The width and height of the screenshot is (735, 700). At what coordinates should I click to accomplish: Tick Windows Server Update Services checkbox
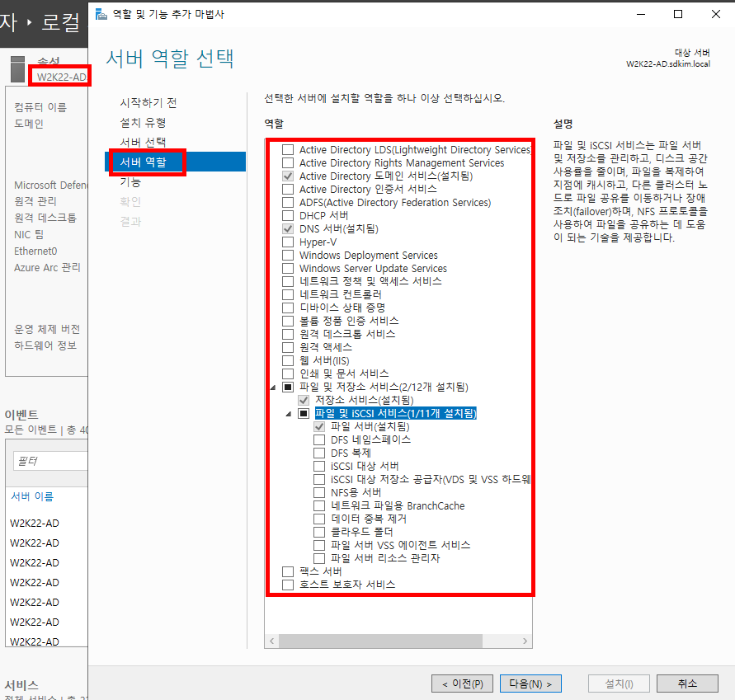coord(288,269)
